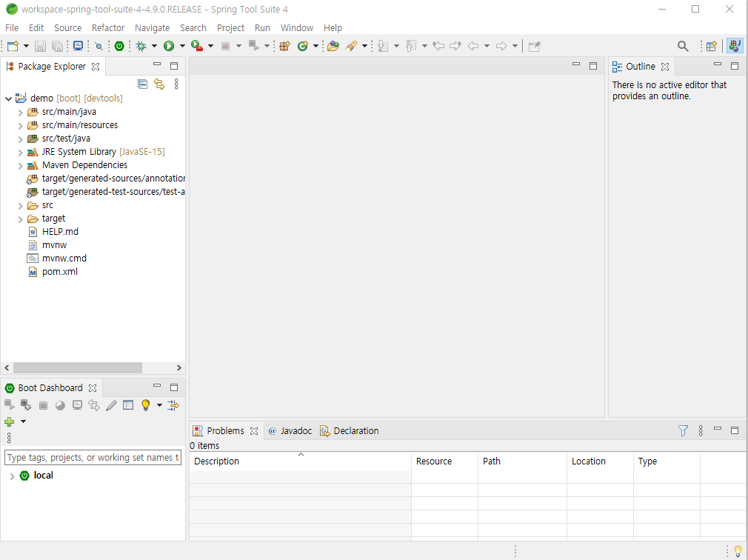
Task: Click the Boot Dashboard tag filter field
Action: 93,458
